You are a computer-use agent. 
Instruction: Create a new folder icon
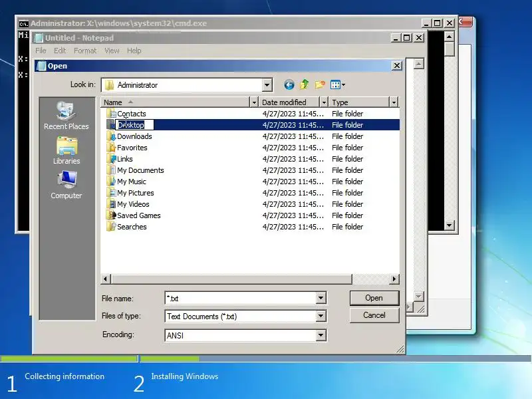coord(320,84)
